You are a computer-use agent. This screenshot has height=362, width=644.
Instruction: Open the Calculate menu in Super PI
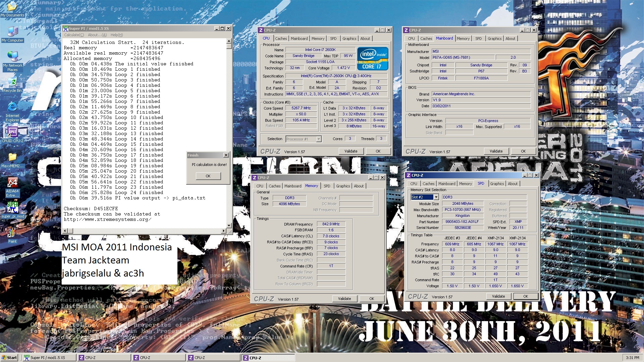pos(74,35)
